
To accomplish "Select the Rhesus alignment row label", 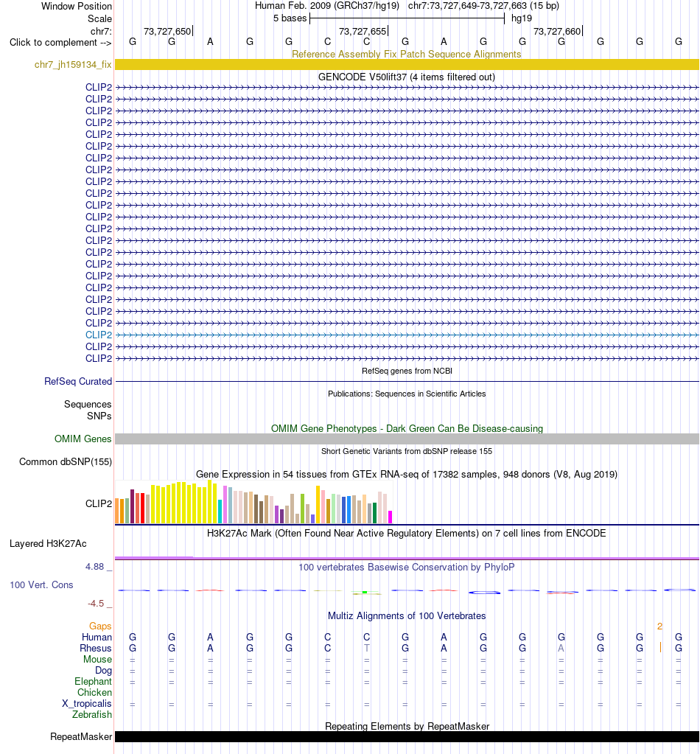I will (96, 648).
